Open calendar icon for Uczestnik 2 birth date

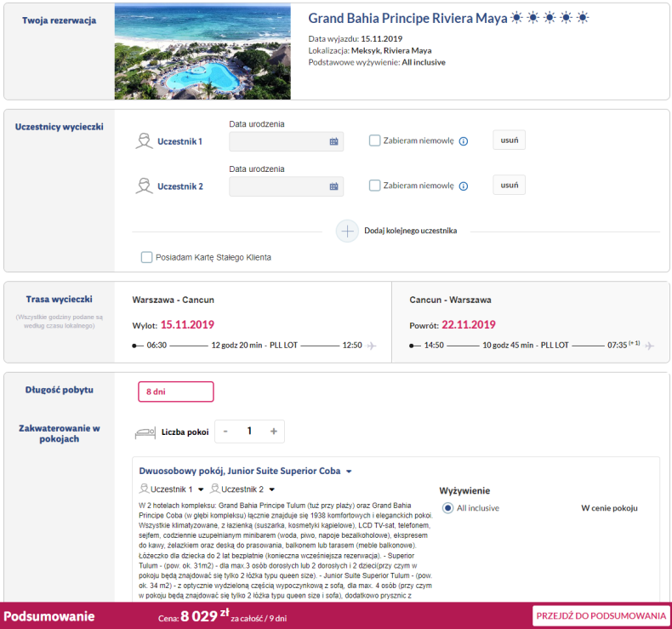pyautogui.click(x=333, y=186)
